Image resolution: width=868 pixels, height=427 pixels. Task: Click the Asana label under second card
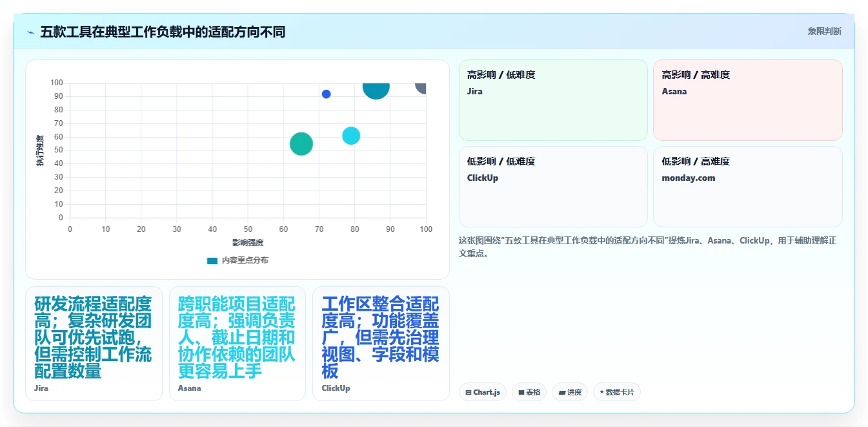click(x=189, y=388)
